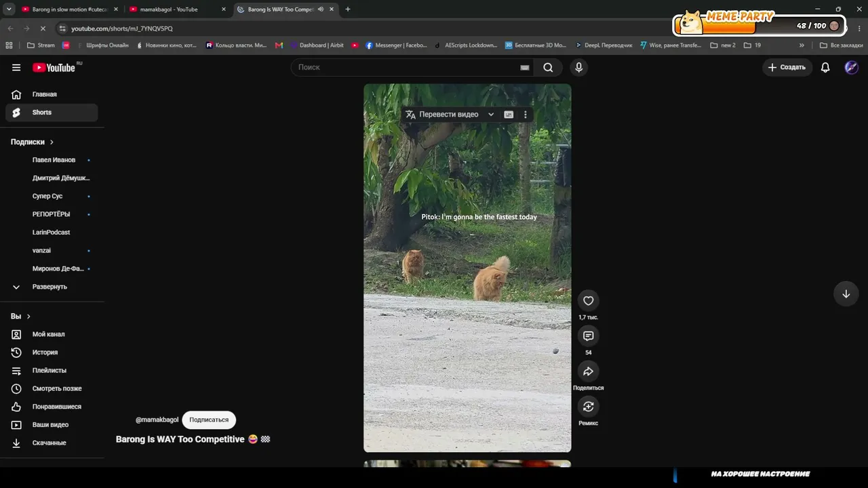Open the account avatar menu
The width and height of the screenshot is (868, 488).
(852, 67)
